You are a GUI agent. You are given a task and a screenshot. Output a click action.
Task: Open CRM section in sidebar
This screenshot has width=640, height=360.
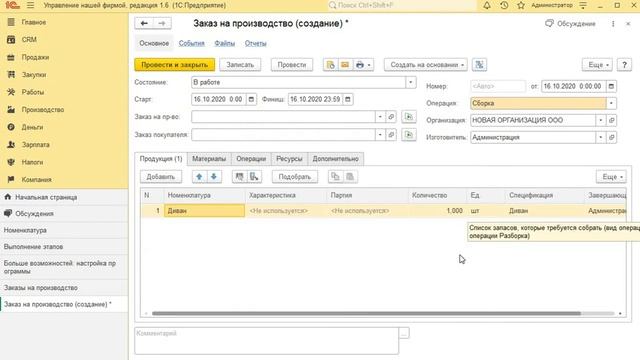pos(29,40)
